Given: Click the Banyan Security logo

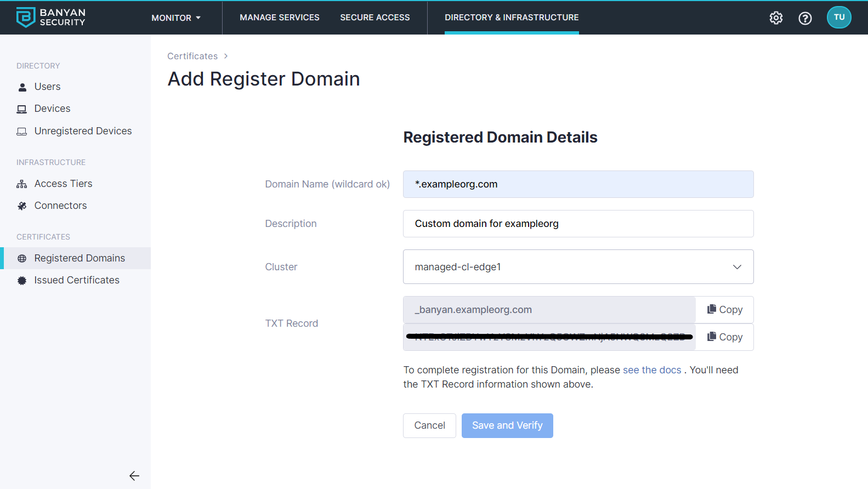Looking at the screenshot, I should click(51, 18).
